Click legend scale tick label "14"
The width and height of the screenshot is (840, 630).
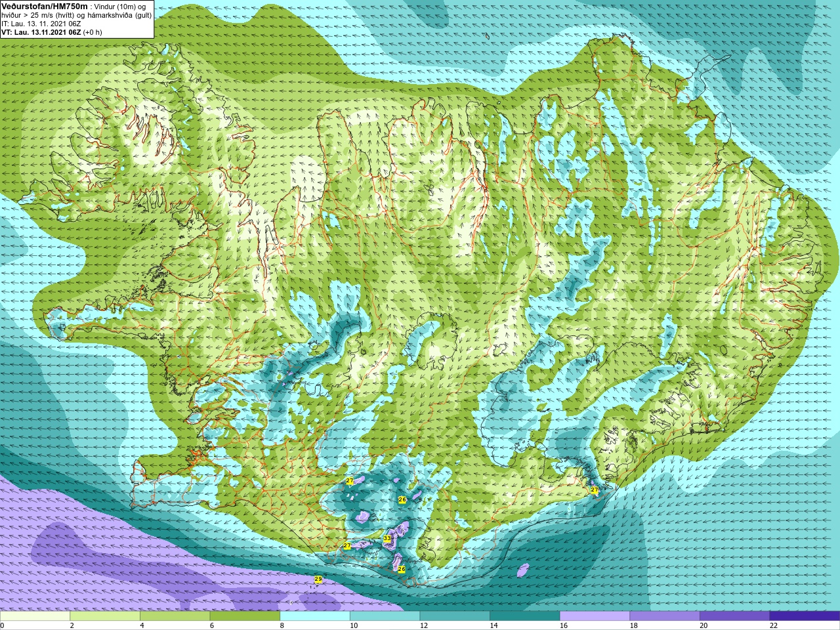pyautogui.click(x=494, y=625)
